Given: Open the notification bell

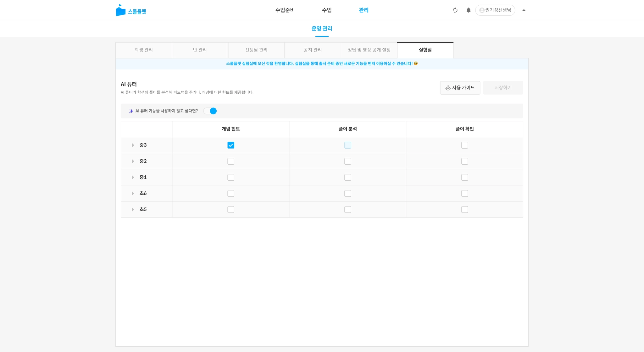Looking at the screenshot, I should coord(468,10).
